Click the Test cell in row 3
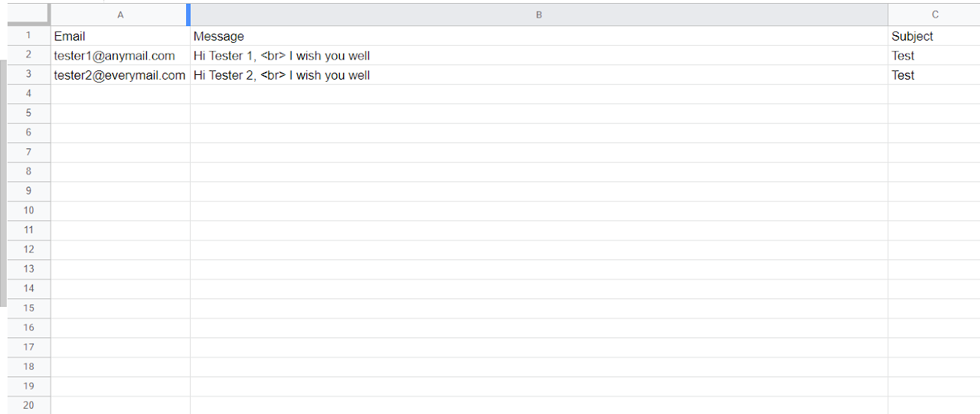 pos(934,75)
